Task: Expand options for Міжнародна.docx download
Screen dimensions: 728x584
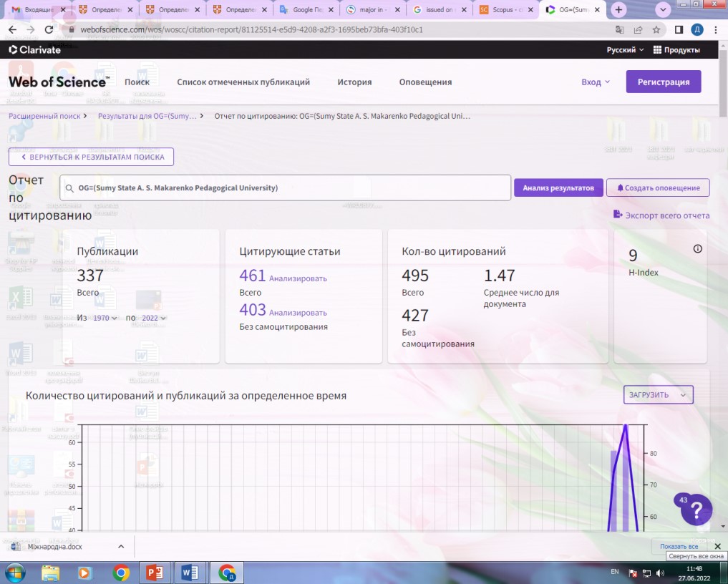Action: (121, 546)
